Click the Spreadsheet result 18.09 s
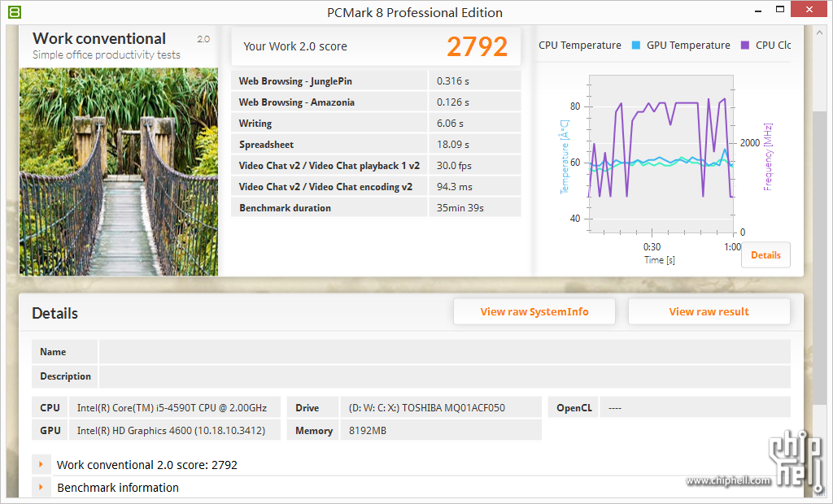Image resolution: width=833 pixels, height=504 pixels. (x=452, y=145)
